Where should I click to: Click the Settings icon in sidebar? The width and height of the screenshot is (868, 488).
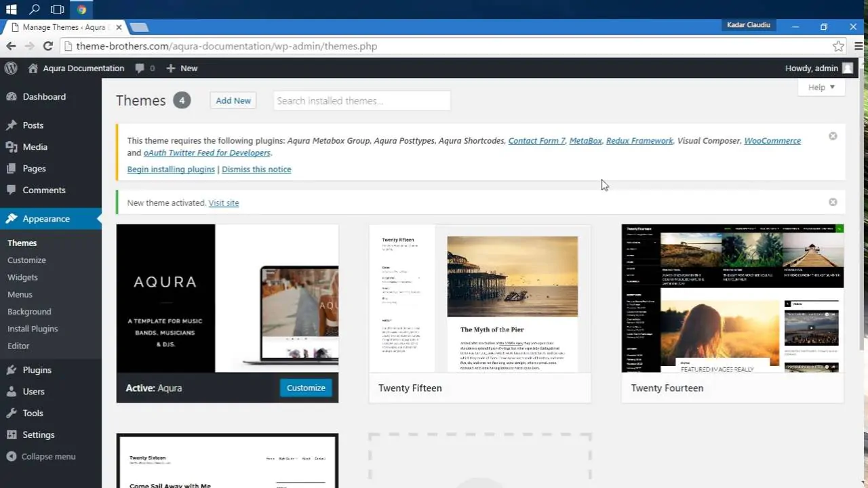12,435
